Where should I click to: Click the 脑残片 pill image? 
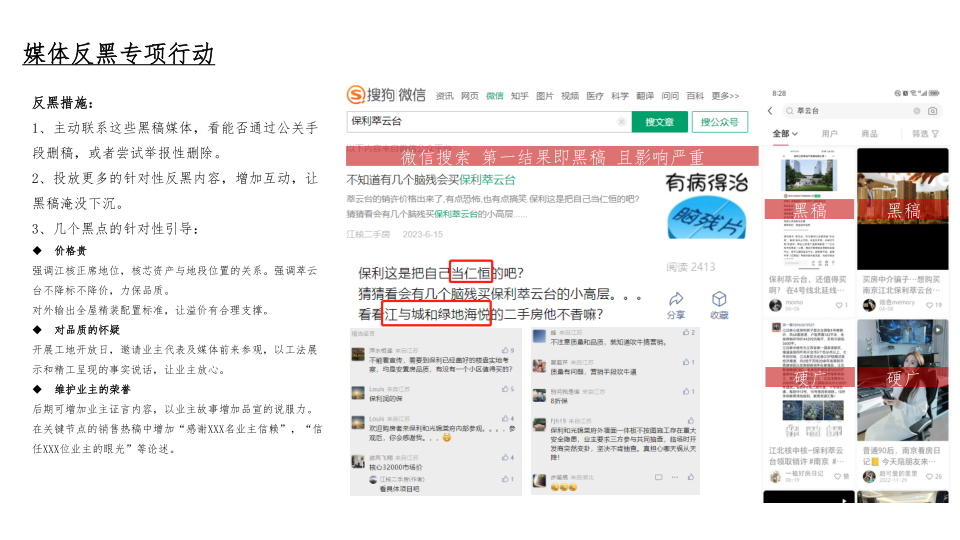tap(707, 219)
